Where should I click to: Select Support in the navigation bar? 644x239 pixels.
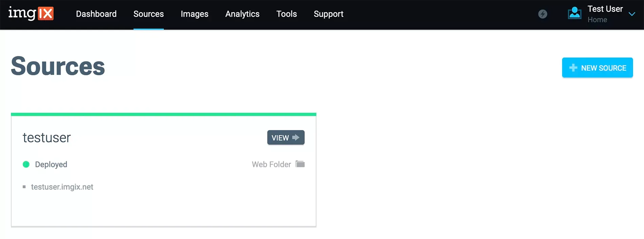328,14
